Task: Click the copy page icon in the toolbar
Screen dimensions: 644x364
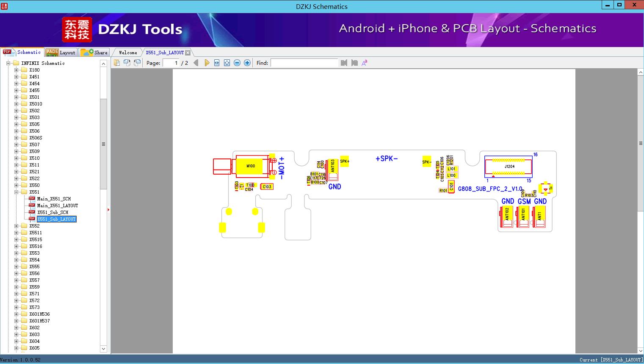Action: [x=117, y=63]
